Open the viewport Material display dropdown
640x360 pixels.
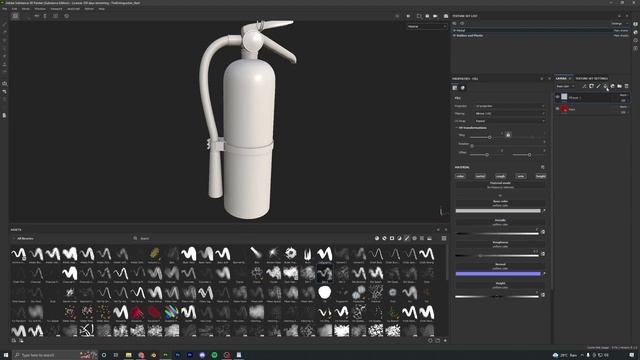coord(427,27)
